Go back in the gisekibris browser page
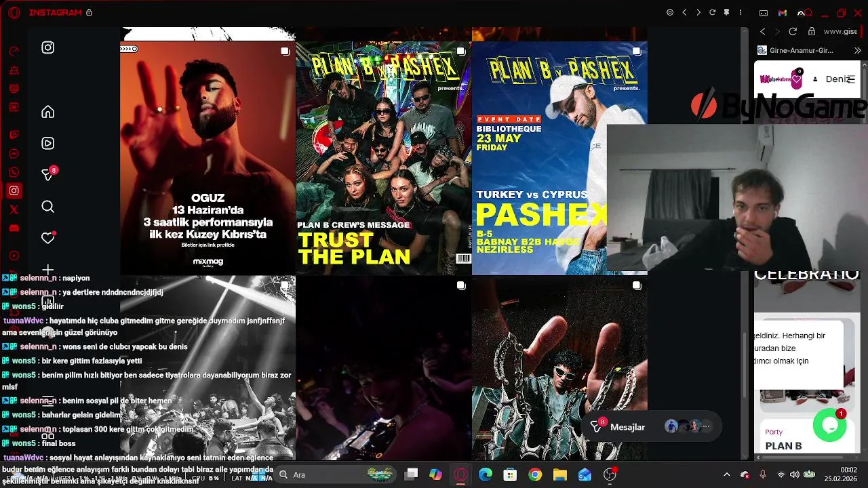This screenshot has height=488, width=868. (763, 31)
